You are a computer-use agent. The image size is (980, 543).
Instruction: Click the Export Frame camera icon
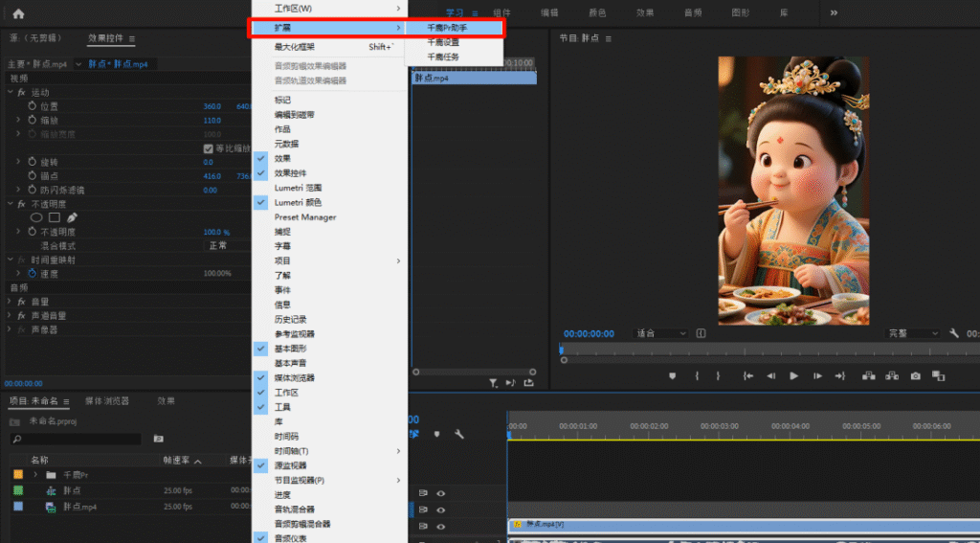coord(915,376)
